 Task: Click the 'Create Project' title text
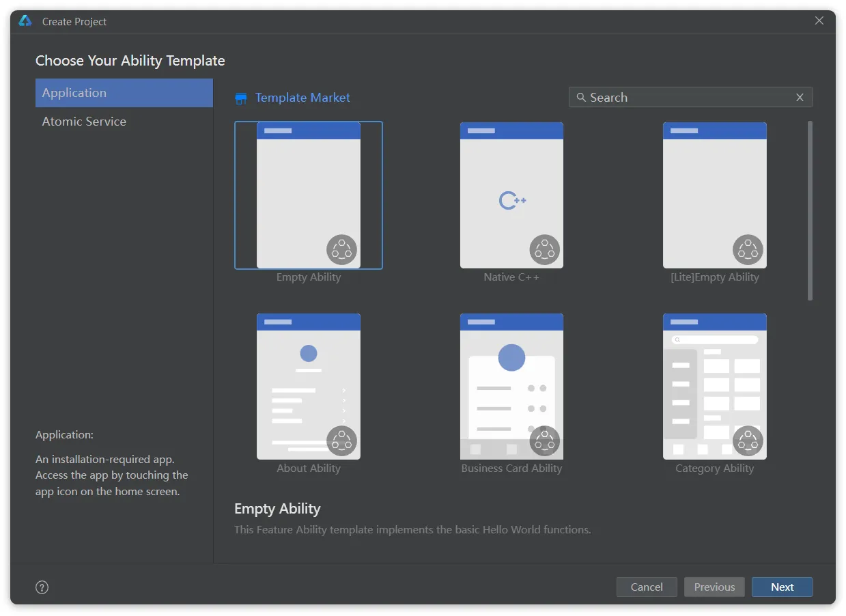[x=74, y=22]
